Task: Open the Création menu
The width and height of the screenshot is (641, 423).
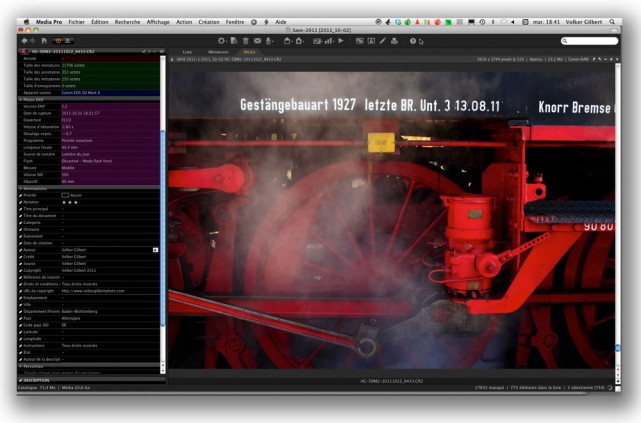Action: (209, 22)
